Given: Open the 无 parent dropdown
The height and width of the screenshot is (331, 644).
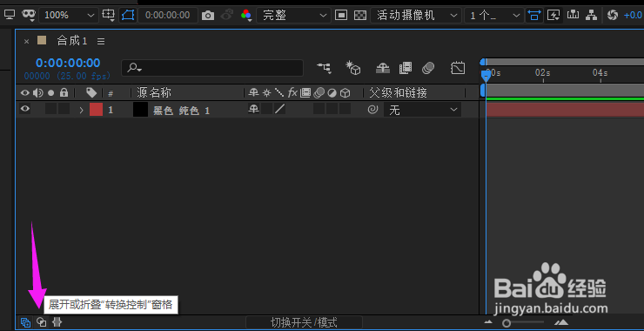Looking at the screenshot, I should click(422, 110).
